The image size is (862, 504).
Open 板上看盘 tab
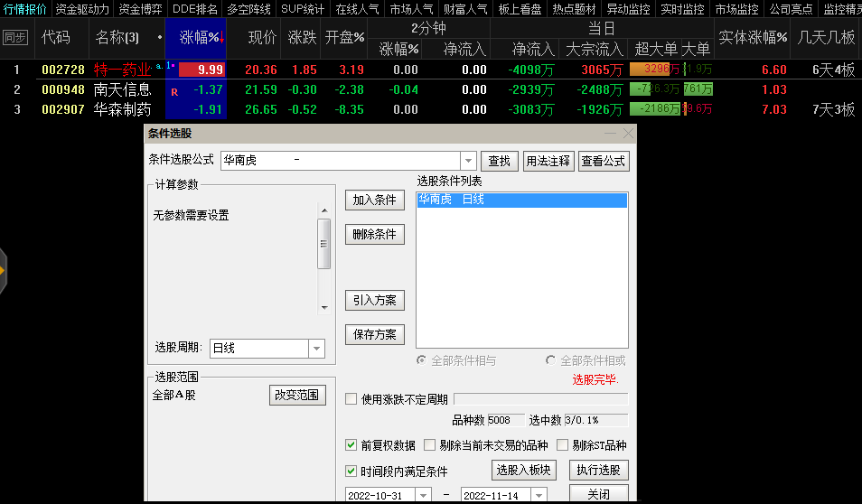tap(520, 9)
